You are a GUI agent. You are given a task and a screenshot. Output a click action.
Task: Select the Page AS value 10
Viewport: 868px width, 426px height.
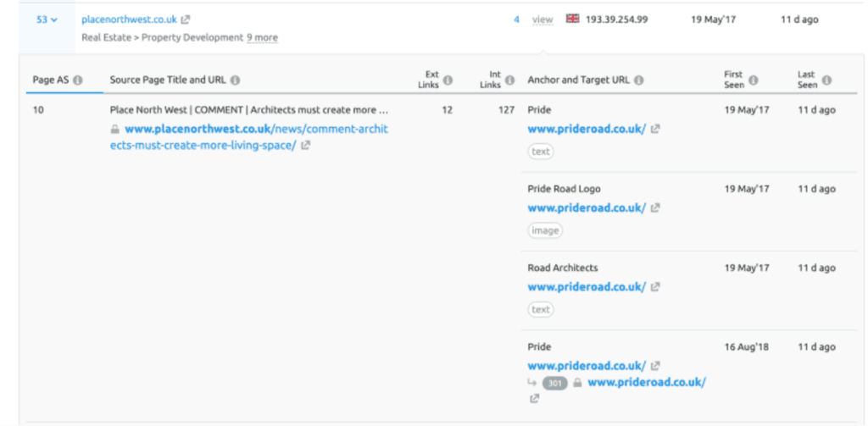pyautogui.click(x=37, y=110)
